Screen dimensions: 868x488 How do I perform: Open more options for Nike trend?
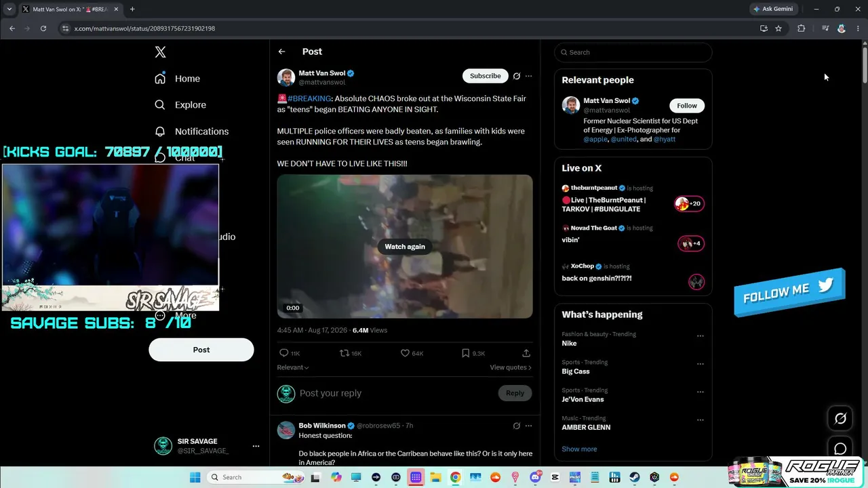click(x=701, y=336)
